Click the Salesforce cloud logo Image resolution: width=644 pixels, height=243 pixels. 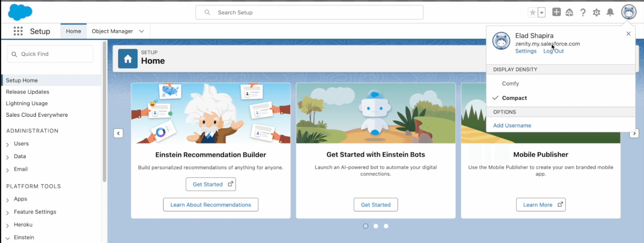click(x=20, y=12)
